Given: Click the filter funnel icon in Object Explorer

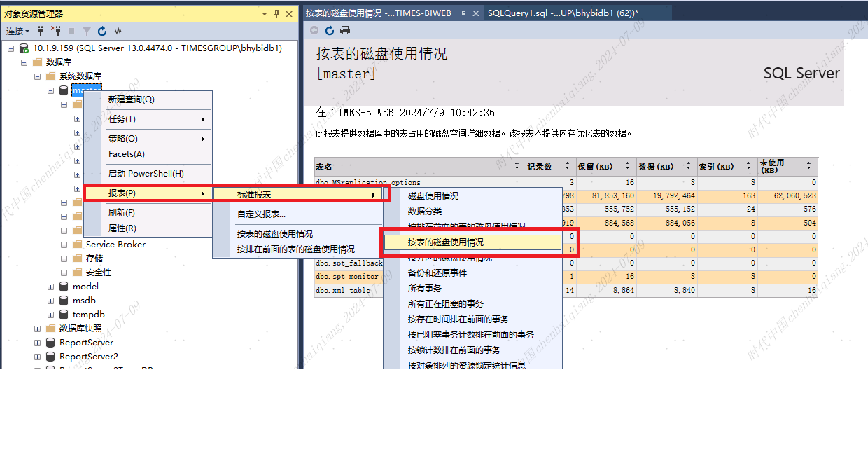Looking at the screenshot, I should (87, 31).
